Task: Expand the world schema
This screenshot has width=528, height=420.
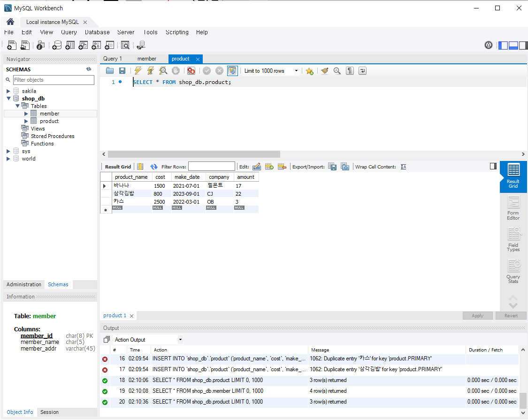Action: coord(8,159)
